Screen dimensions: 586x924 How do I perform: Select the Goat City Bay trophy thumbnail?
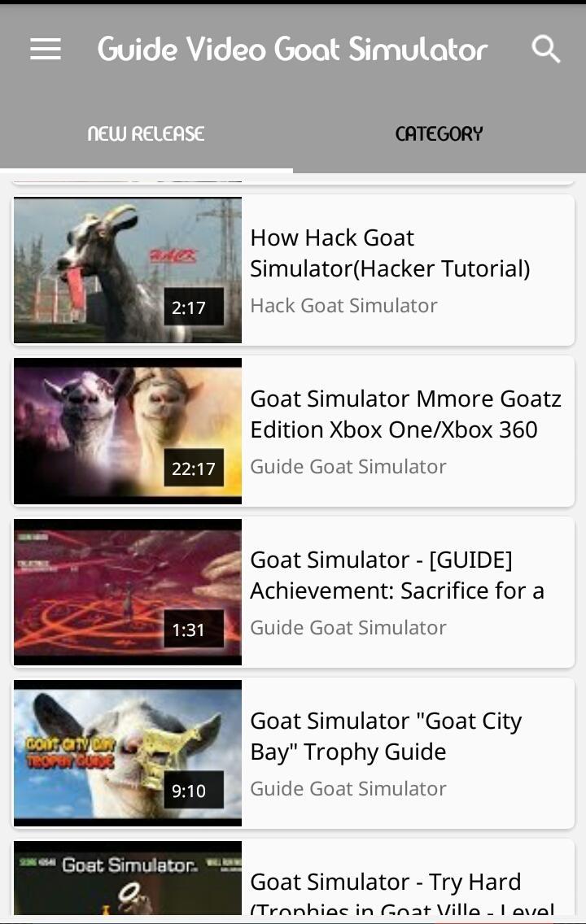click(x=128, y=753)
